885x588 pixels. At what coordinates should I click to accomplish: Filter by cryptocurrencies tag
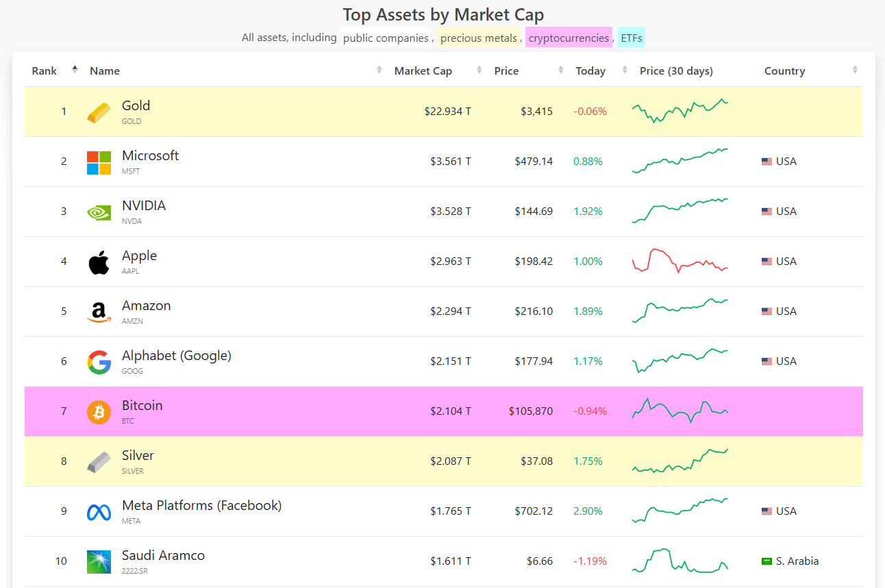pos(569,38)
